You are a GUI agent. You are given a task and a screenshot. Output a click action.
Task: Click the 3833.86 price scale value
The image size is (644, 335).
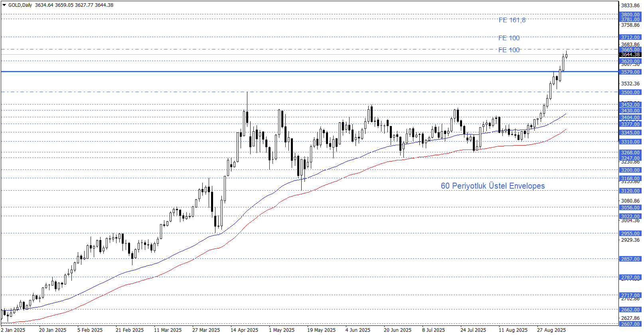point(630,6)
